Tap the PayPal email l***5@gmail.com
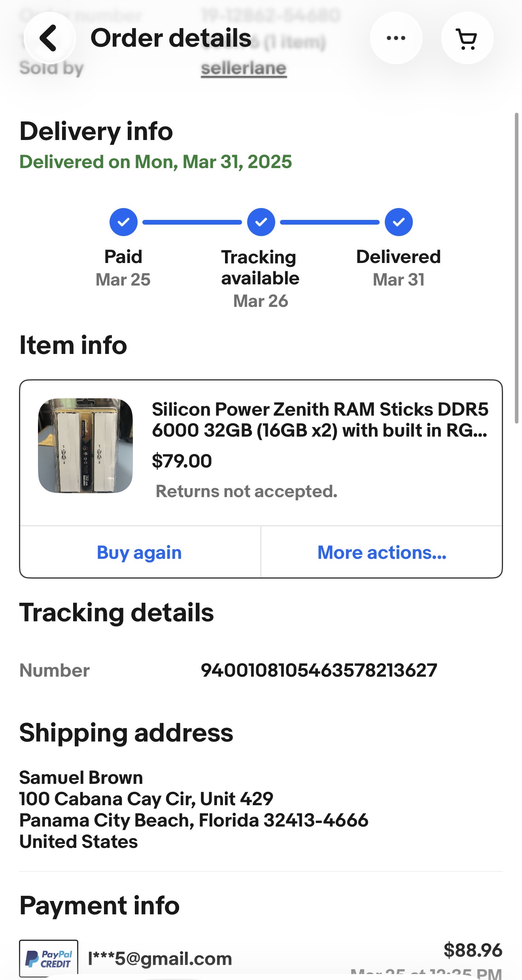 click(160, 959)
